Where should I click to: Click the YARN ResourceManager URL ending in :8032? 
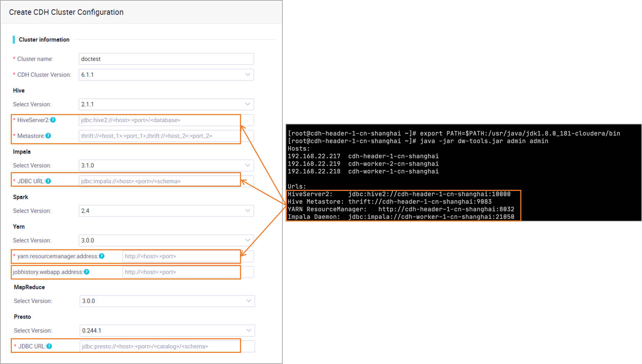[x=446, y=209]
